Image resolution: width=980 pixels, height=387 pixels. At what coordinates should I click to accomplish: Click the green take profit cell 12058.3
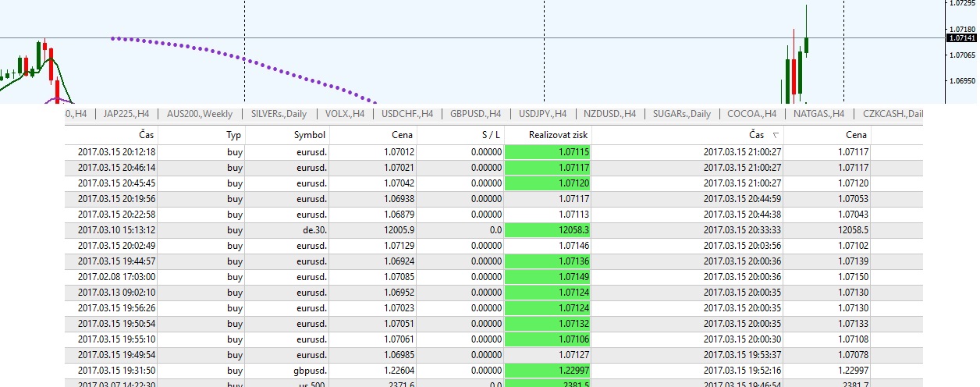[x=549, y=230]
